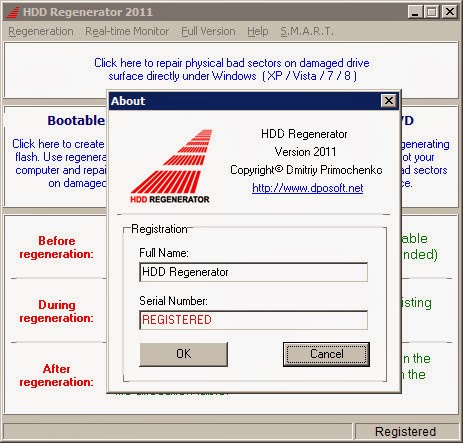Click the 'After regeneration:' label

(56, 375)
